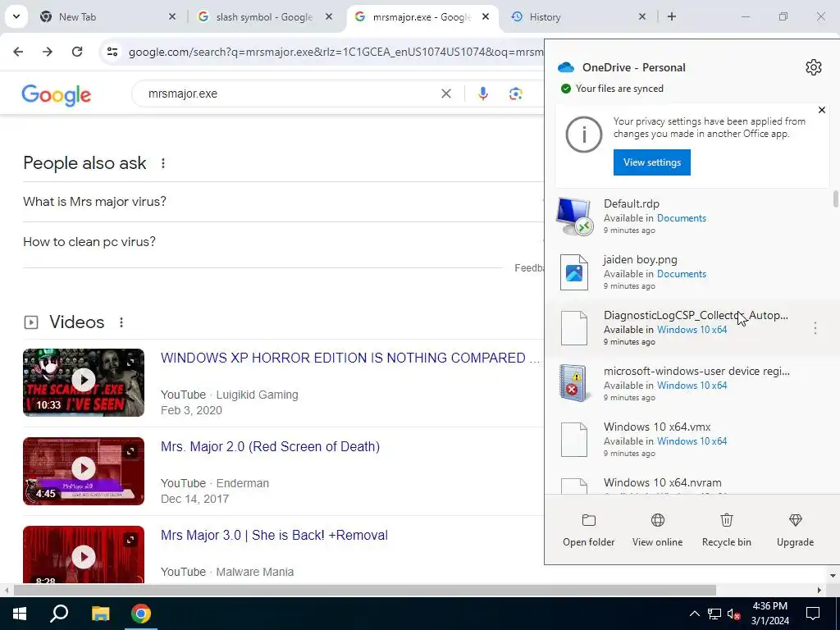Open more options for DiagnosticLogCSP_Collector file
Screen dimensions: 840x630
(815, 328)
